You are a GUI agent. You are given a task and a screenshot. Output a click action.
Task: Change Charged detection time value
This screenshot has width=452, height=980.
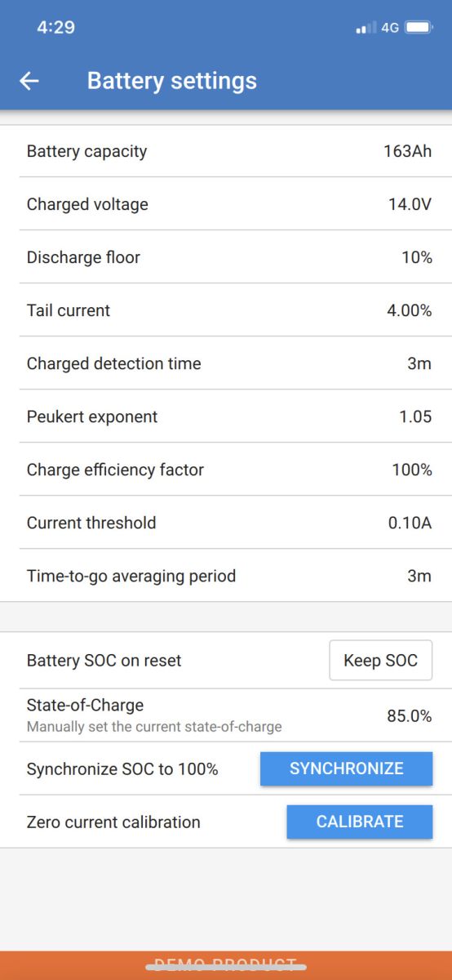pyautogui.click(x=419, y=363)
